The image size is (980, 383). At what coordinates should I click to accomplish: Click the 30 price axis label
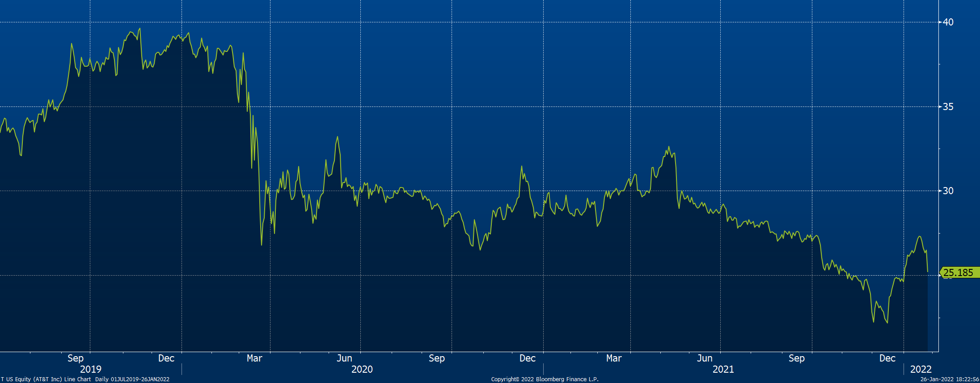[948, 191]
